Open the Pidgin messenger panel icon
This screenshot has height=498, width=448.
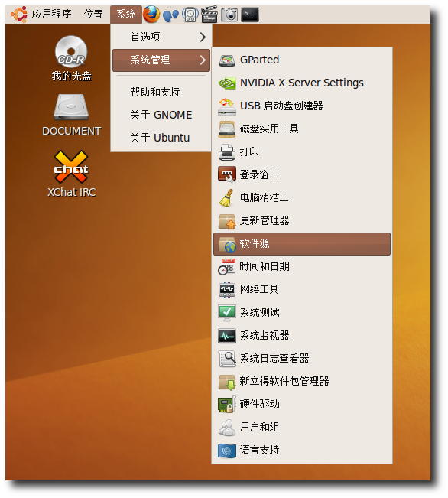(170, 15)
